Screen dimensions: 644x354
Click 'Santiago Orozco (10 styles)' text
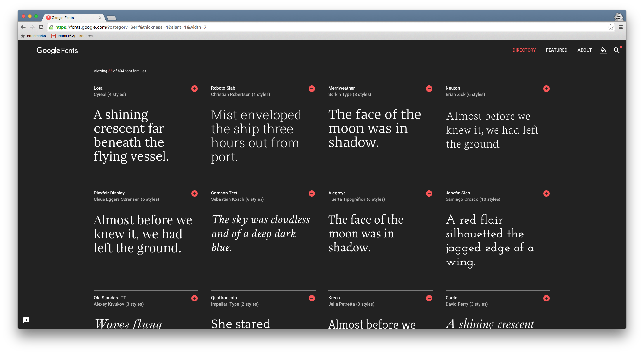tap(473, 199)
